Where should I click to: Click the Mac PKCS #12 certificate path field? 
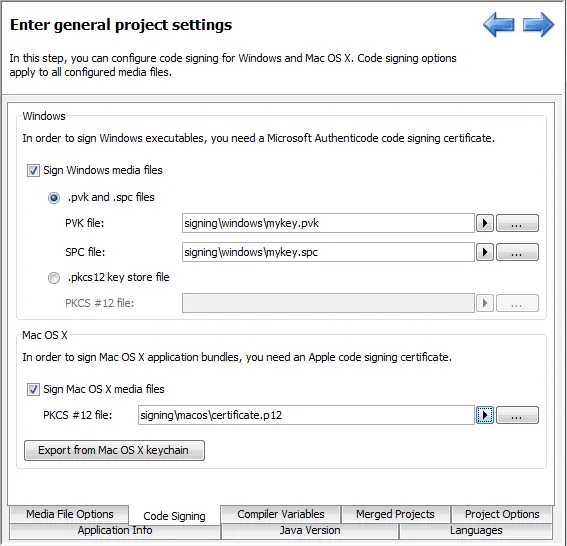click(x=306, y=415)
